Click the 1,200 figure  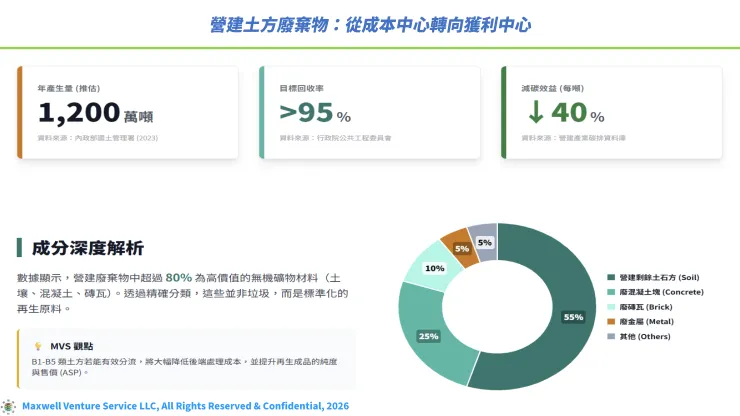click(79, 113)
